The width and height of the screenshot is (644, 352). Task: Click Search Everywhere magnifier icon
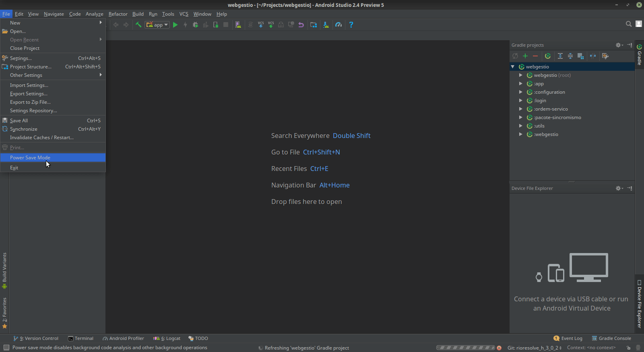629,24
